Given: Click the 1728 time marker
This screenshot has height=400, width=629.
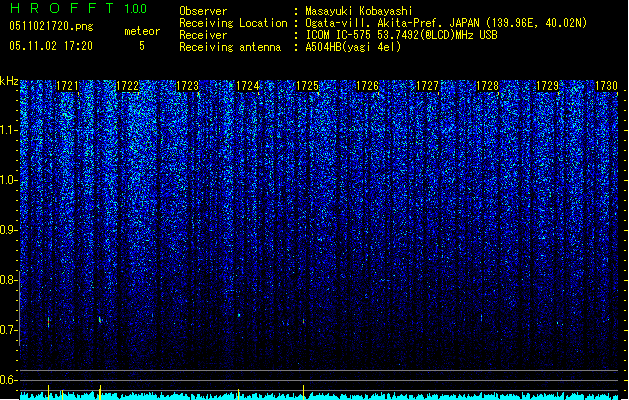Looking at the screenshot, I should coord(487,86).
